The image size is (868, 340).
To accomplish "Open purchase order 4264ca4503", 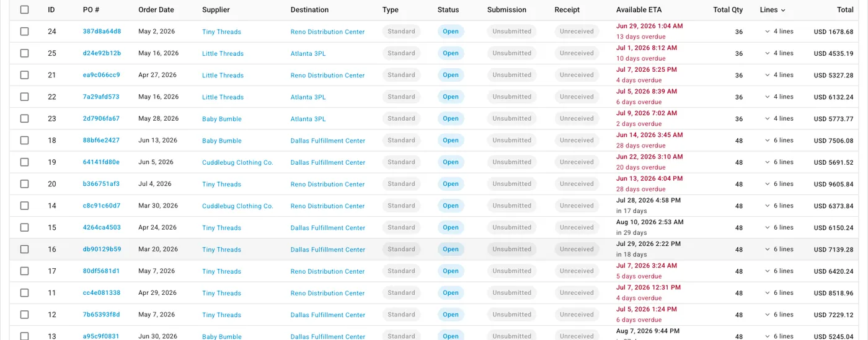I will (102, 227).
